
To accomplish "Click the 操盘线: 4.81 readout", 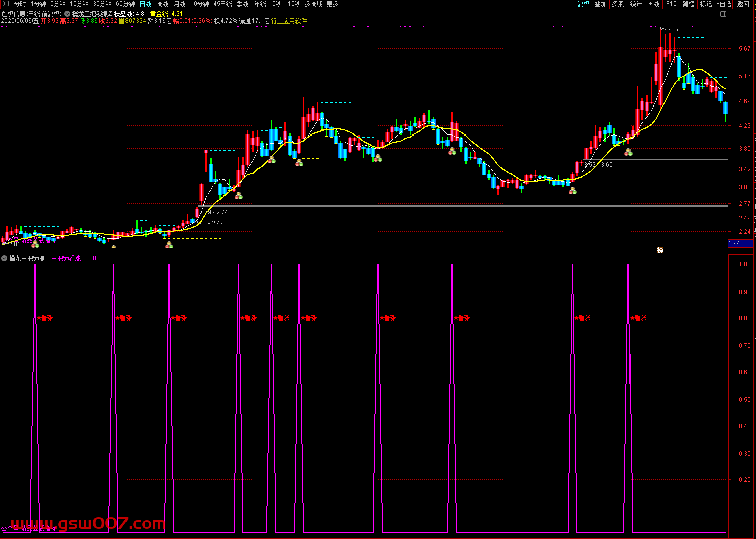I will 131,14.
